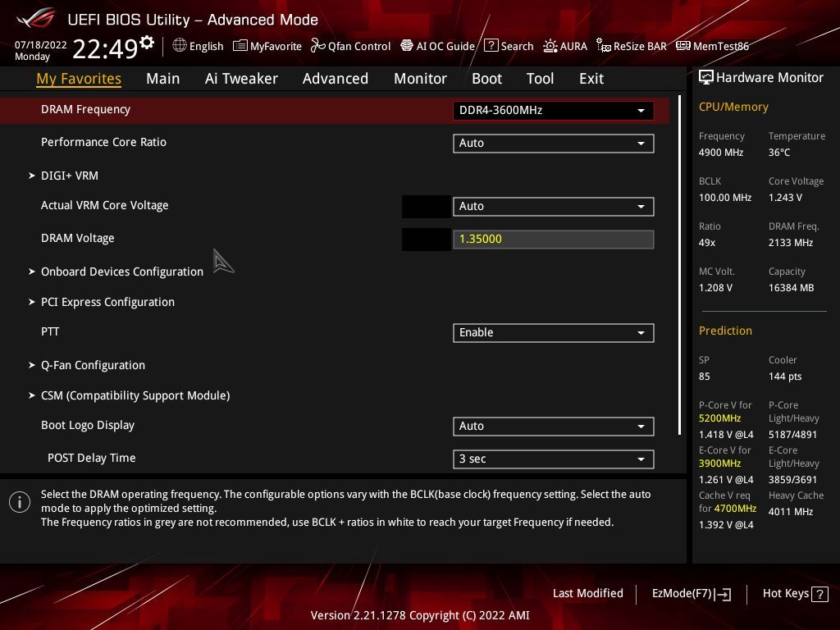Image resolution: width=840 pixels, height=630 pixels.
Task: Click the settings gear beside the clock
Action: click(146, 43)
